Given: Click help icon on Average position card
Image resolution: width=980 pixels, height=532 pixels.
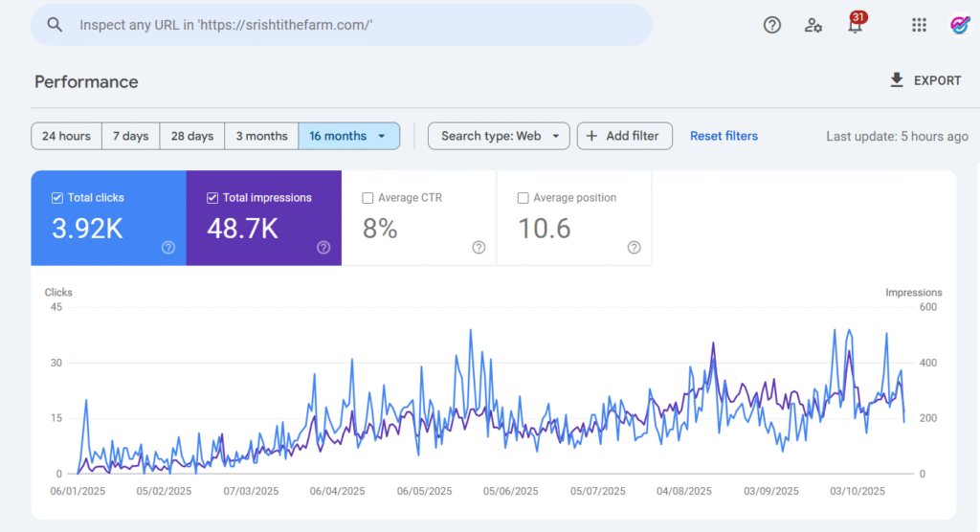Looking at the screenshot, I should [x=634, y=248].
